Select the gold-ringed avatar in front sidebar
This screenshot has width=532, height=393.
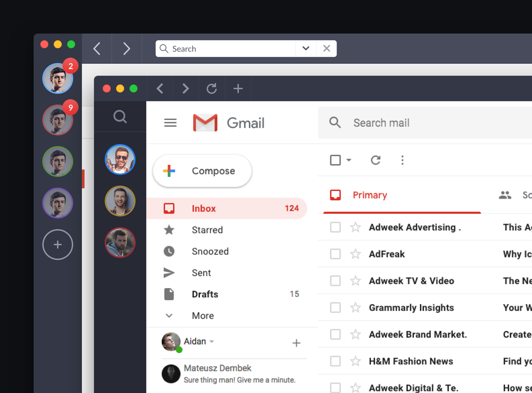tap(120, 201)
